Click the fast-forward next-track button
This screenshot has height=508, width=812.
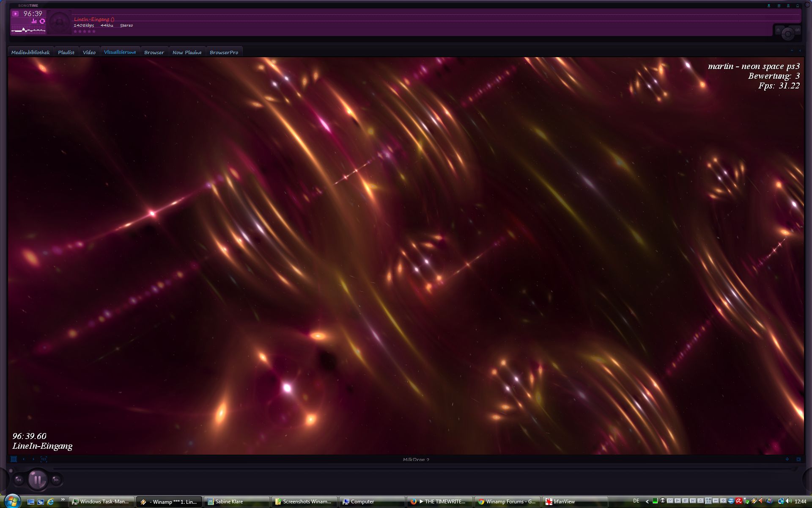point(56,480)
